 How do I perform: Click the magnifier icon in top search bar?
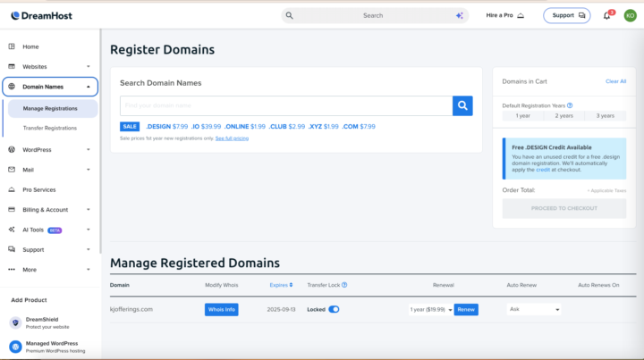click(290, 15)
